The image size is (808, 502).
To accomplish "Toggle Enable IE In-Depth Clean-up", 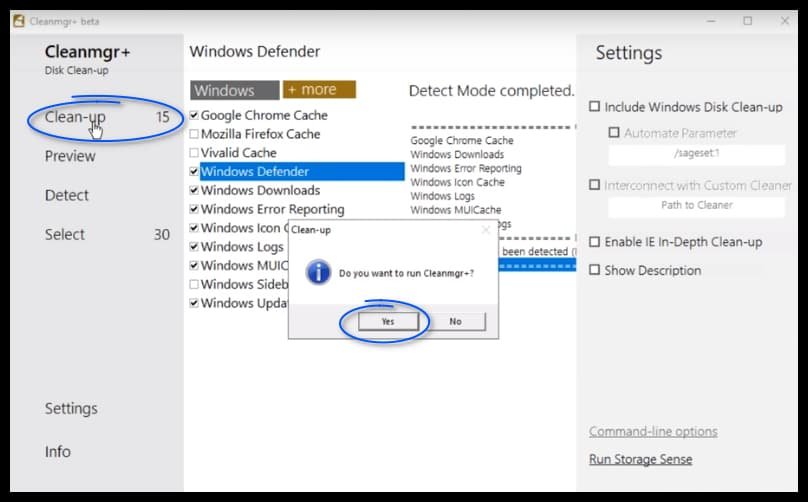I will pos(595,242).
